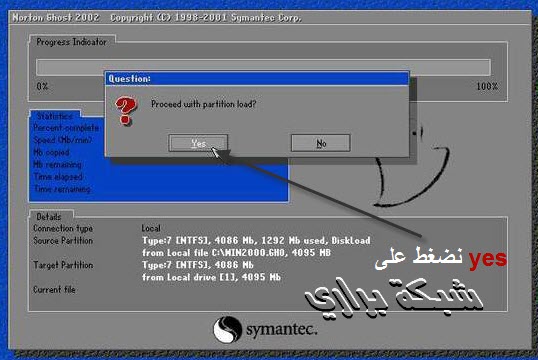
Task: Click the Mb remaining statistic
Action: pos(58,164)
